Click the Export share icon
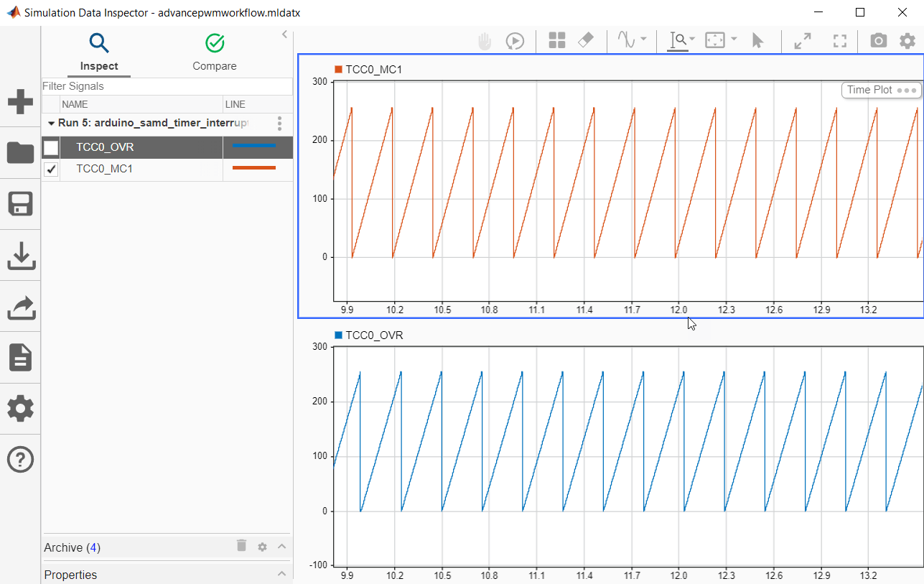 coord(20,307)
